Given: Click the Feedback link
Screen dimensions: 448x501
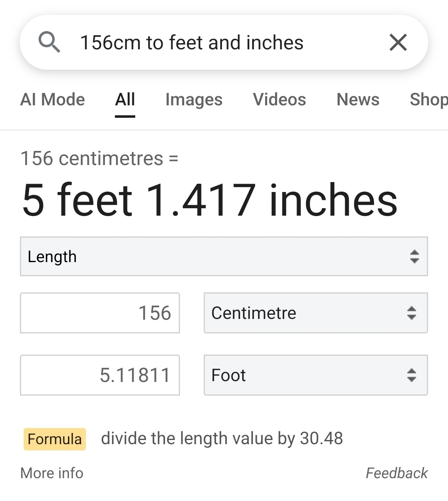Looking at the screenshot, I should pyautogui.click(x=397, y=473).
